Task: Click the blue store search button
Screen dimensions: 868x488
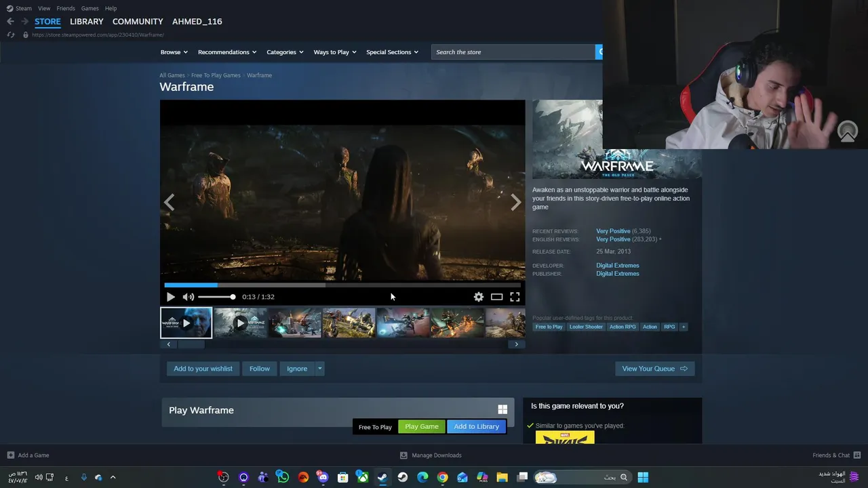Action: pos(599,52)
